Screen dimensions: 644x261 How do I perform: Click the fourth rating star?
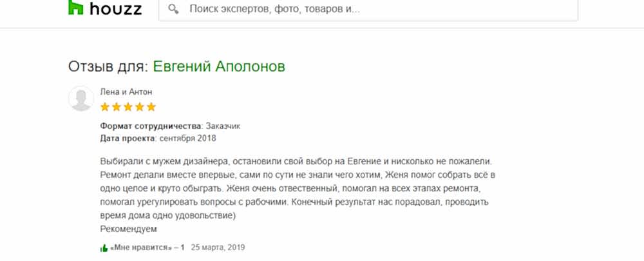point(140,106)
